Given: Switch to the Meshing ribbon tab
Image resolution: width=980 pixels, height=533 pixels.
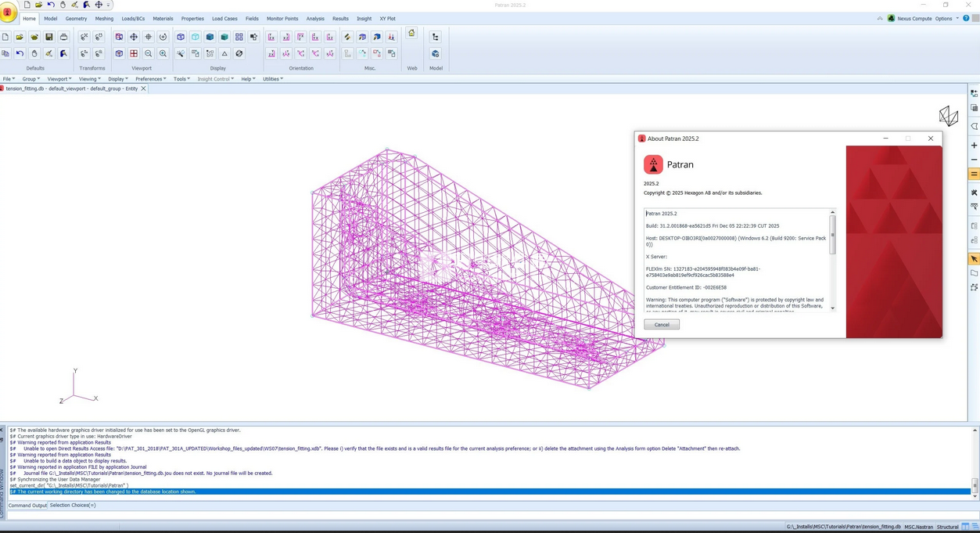Looking at the screenshot, I should pos(104,18).
